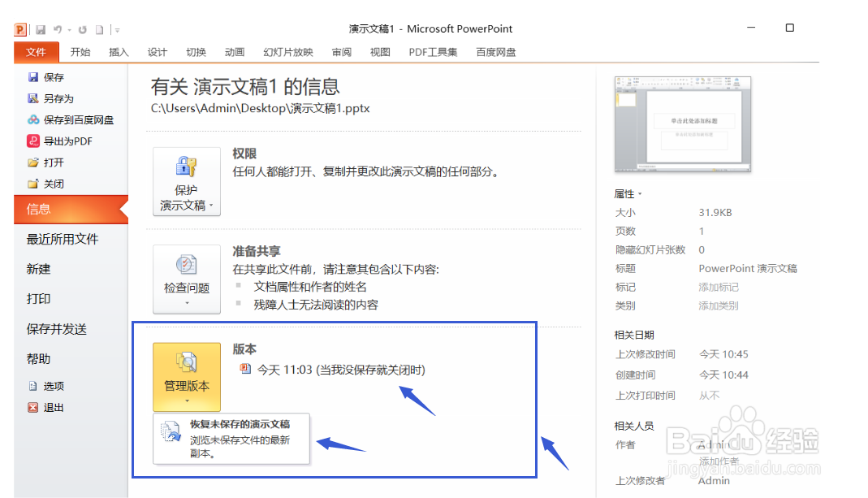The height and width of the screenshot is (498, 868).
Task: Minimize the PowerPoint window
Action: 751,28
